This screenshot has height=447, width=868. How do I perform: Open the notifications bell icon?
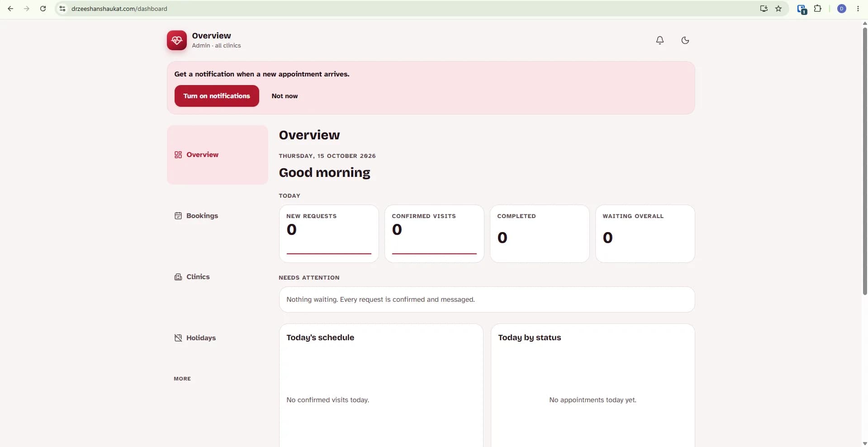tap(660, 40)
